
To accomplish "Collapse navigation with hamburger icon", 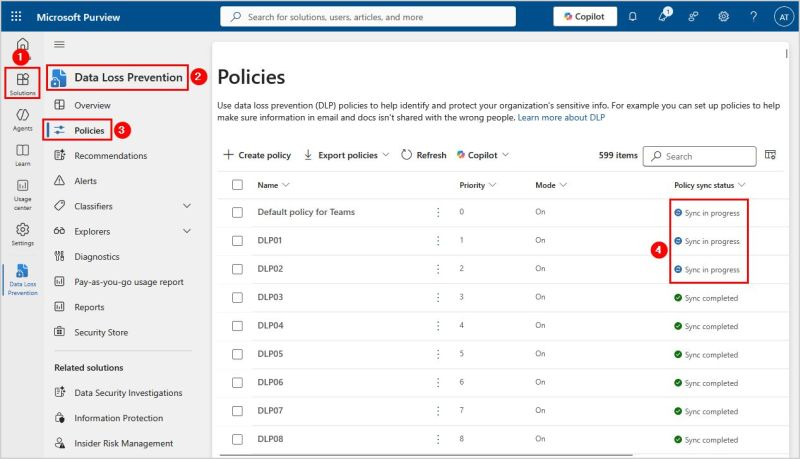I will tap(59, 44).
